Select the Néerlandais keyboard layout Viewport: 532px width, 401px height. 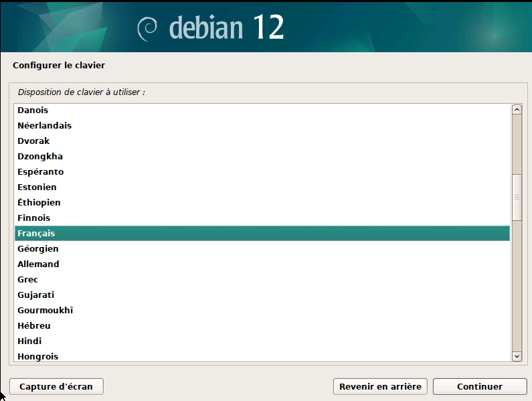(x=262, y=126)
